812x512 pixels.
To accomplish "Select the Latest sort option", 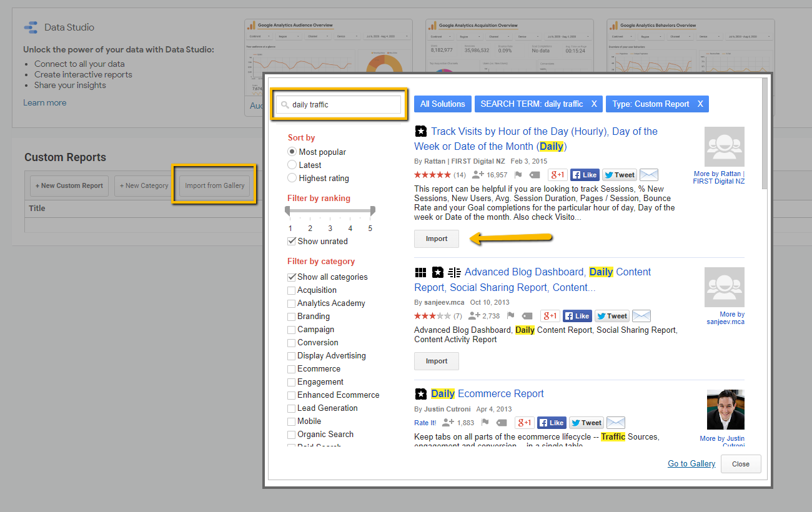I will click(x=292, y=165).
